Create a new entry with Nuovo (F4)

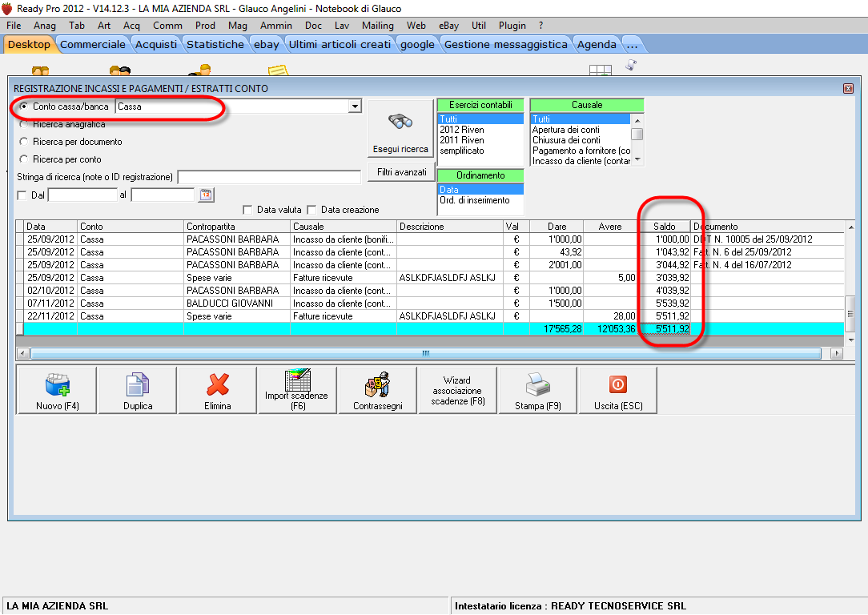point(57,390)
